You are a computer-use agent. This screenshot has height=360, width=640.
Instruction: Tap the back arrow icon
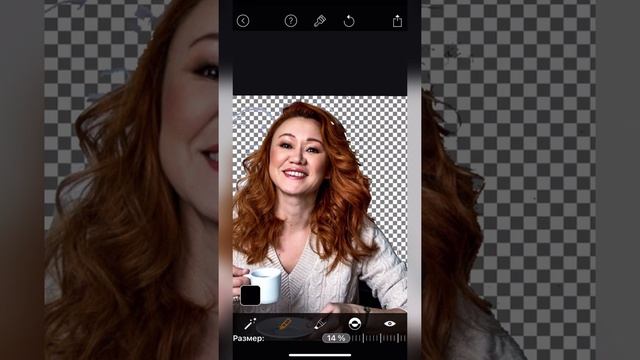tap(243, 21)
